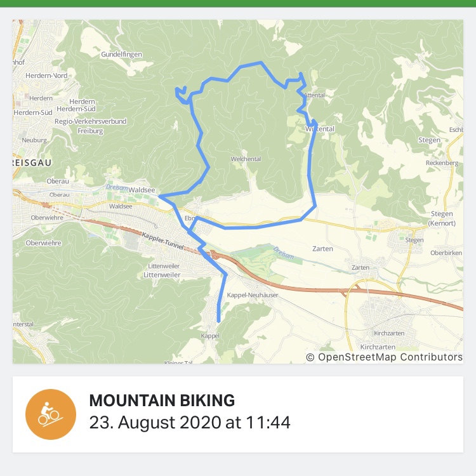The image size is (476, 476).
Task: Click the green header bar at top
Action: point(238,3)
